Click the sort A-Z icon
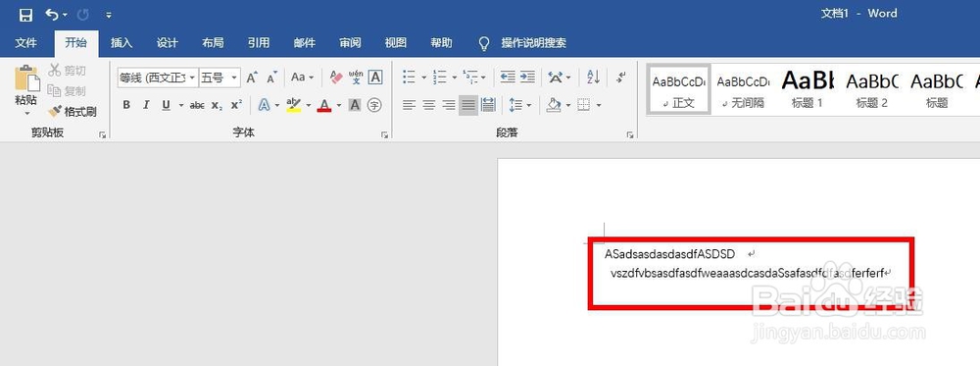The height and width of the screenshot is (366, 980). (593, 78)
